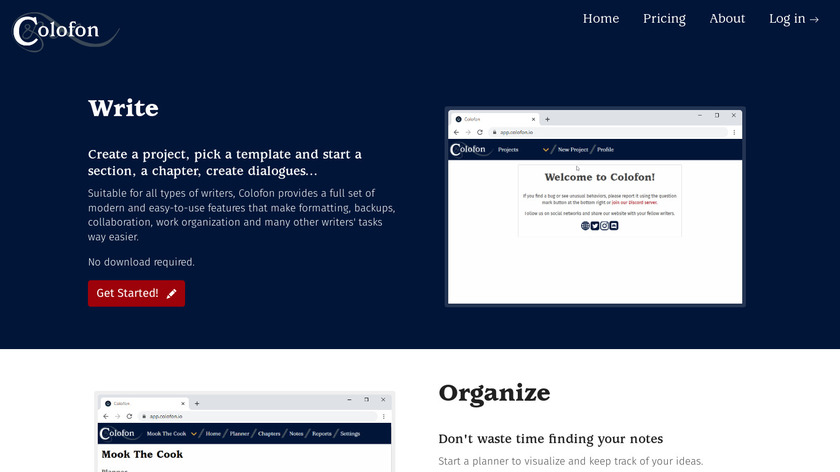Click the 'No download required.' text
The height and width of the screenshot is (472, 840).
pos(141,262)
